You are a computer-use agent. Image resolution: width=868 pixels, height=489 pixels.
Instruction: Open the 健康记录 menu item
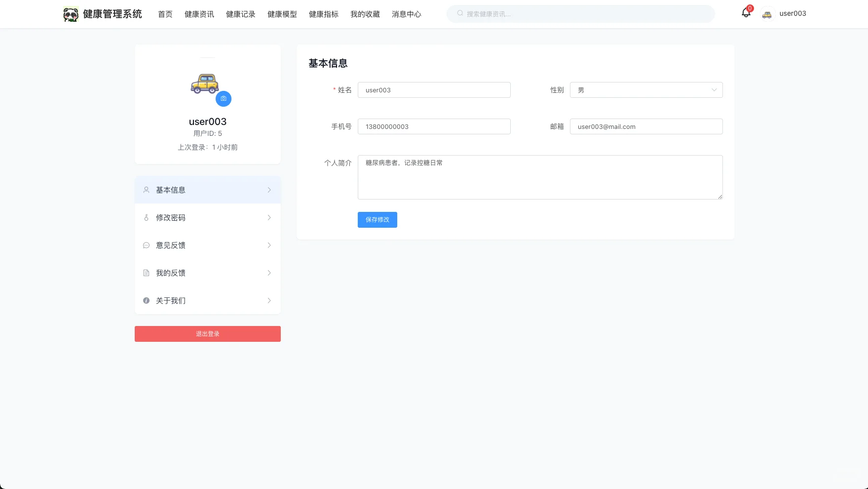click(x=240, y=14)
